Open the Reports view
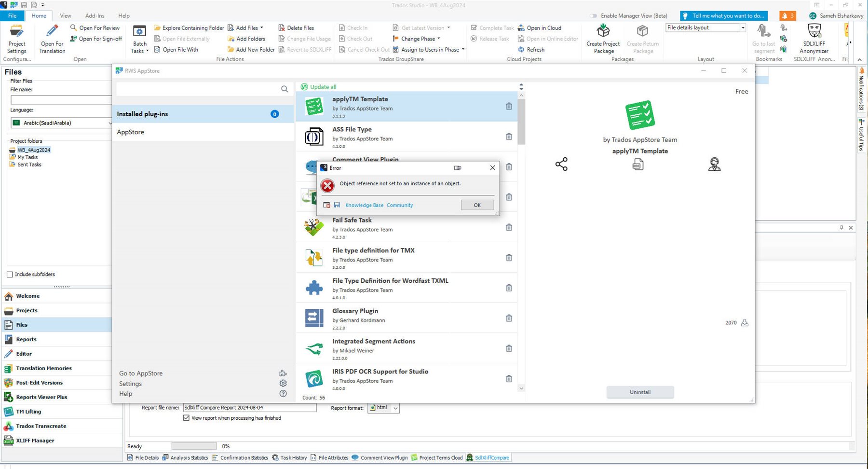Image resolution: width=868 pixels, height=469 pixels. pos(57,340)
